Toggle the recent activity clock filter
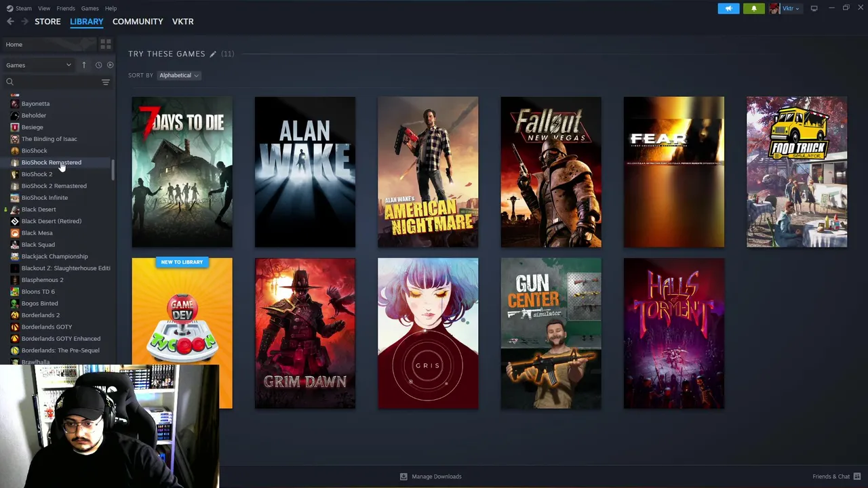The image size is (868, 488). 98,65
